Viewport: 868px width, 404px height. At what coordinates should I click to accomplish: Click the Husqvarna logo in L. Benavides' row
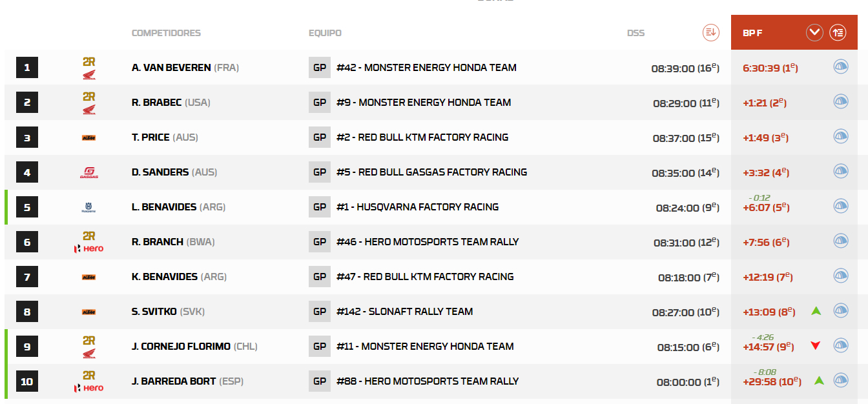pos(88,207)
